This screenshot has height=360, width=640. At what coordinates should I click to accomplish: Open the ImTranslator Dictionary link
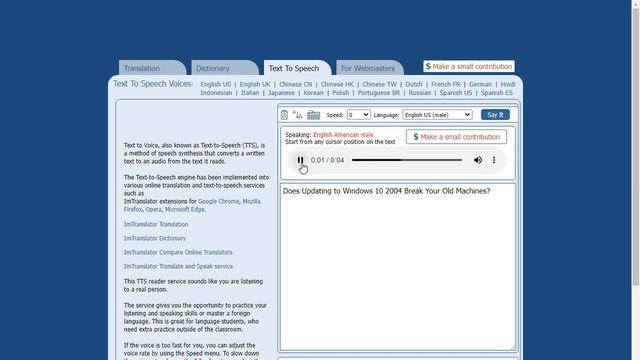(155, 238)
